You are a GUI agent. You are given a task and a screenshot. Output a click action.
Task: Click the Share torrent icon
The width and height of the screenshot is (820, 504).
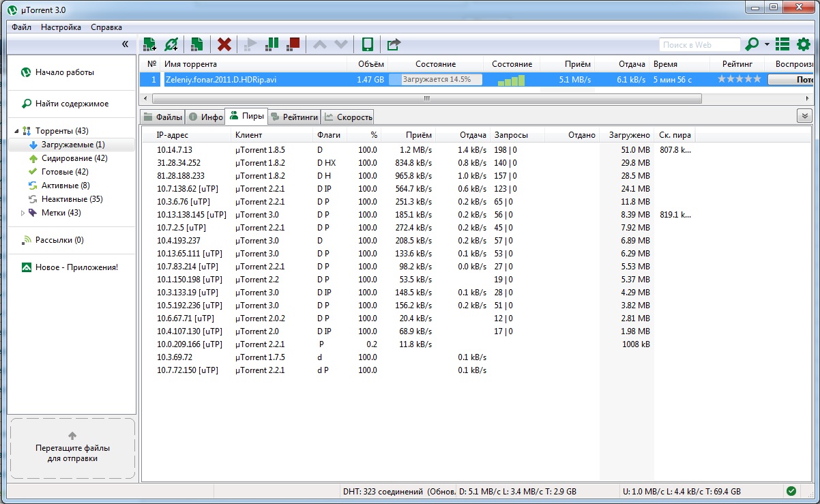tap(394, 44)
